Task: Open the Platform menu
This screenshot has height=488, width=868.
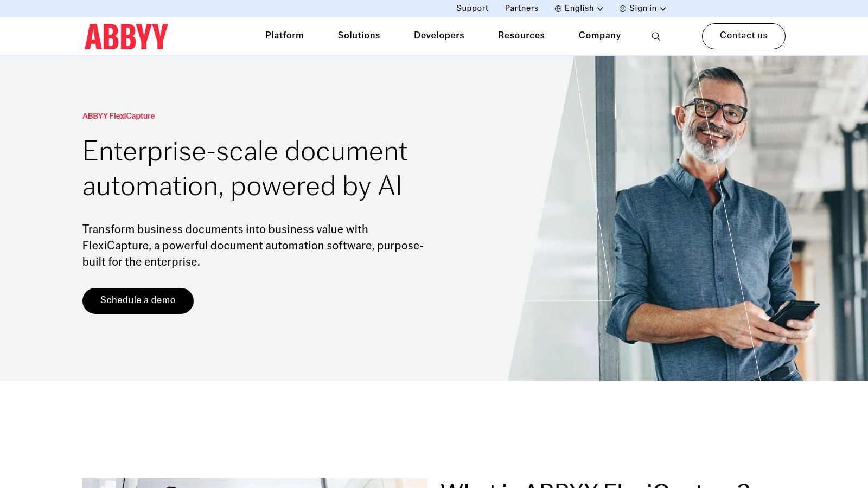Action: [x=284, y=35]
